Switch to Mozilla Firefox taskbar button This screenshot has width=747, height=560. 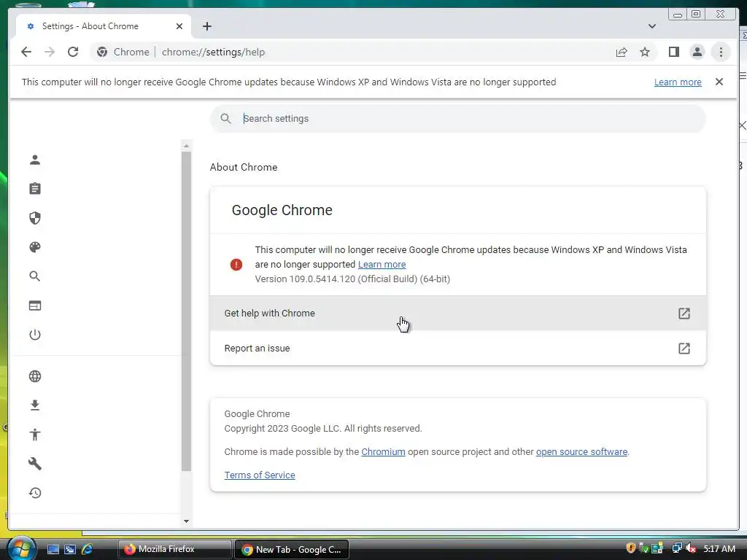tap(174, 549)
